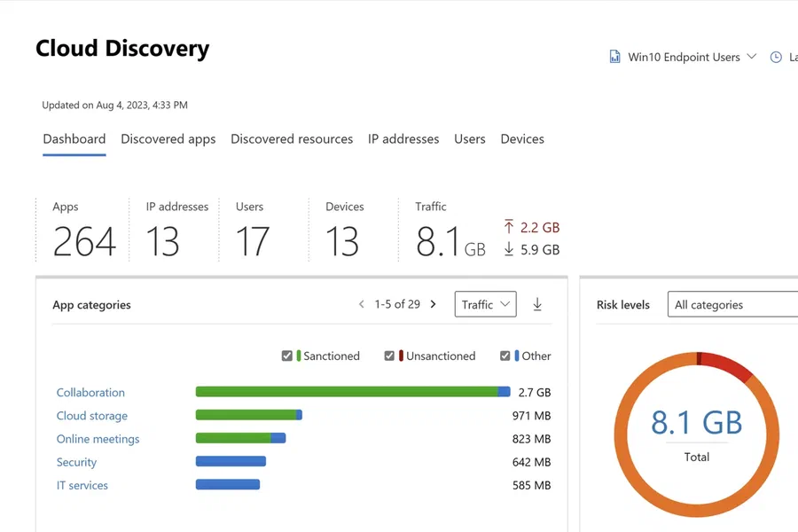The image size is (798, 532).
Task: Click the 823 MB value
Action: (x=531, y=439)
